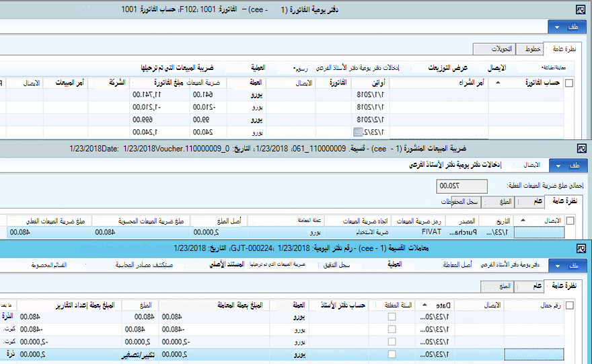The image size is (592, 364).
Task: Toggle select-all checkbox in Posted sales tax grid
Action: coord(570,221)
